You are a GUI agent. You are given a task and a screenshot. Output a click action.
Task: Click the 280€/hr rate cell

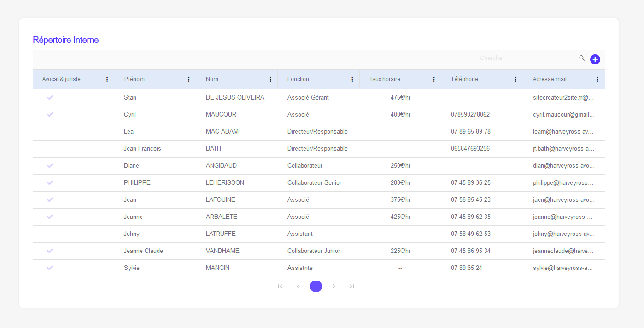pyautogui.click(x=400, y=183)
